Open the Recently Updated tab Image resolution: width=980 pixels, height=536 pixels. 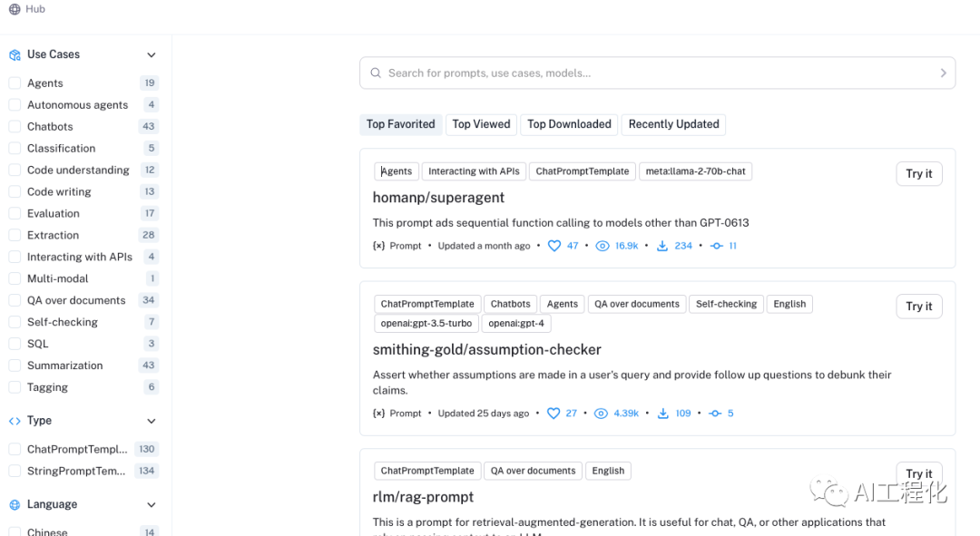673,124
